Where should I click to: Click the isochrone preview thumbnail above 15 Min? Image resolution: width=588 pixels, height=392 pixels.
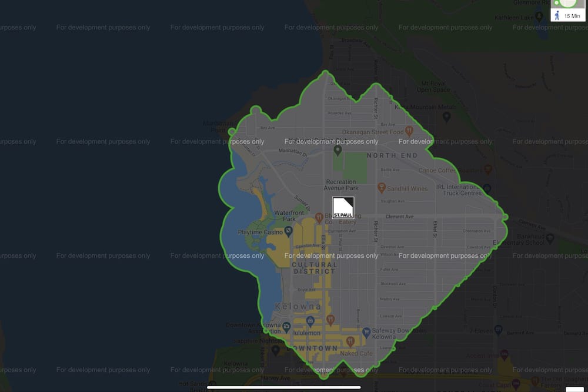click(567, 4)
